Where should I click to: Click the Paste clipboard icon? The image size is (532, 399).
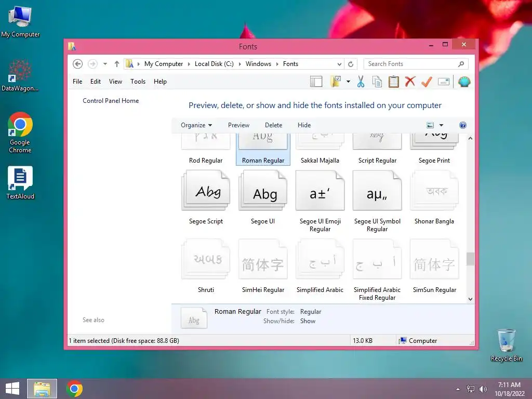click(394, 82)
